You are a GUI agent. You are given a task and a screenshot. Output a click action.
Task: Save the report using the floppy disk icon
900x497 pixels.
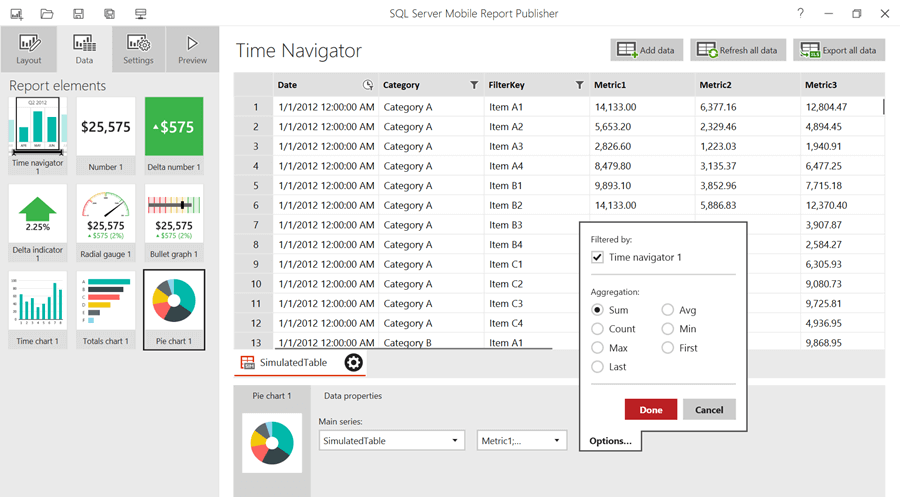[x=79, y=14]
